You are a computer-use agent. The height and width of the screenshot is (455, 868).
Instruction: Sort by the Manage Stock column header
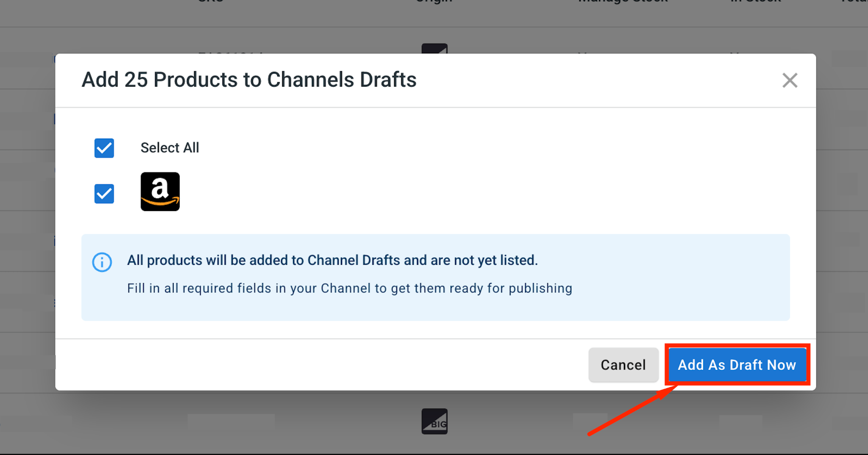[623, 1]
